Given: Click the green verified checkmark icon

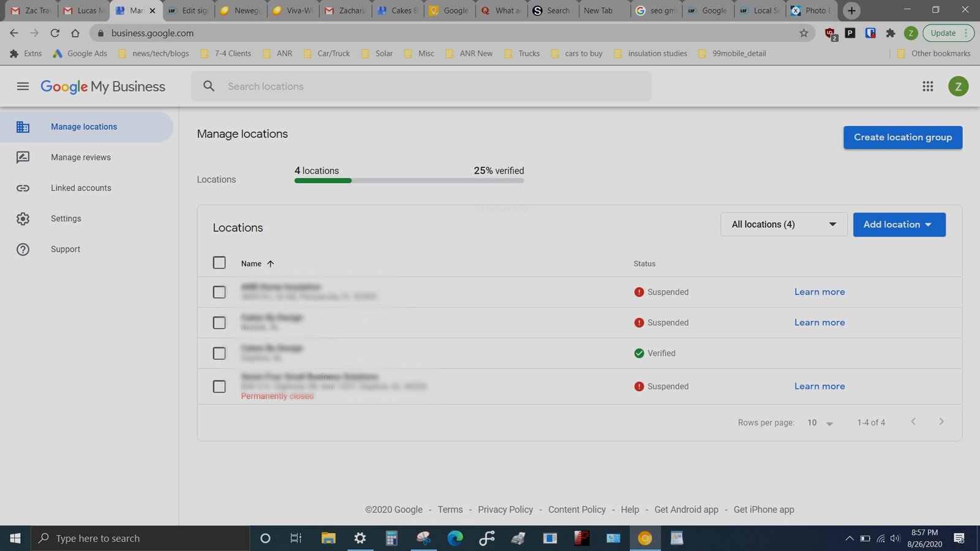Looking at the screenshot, I should point(639,353).
